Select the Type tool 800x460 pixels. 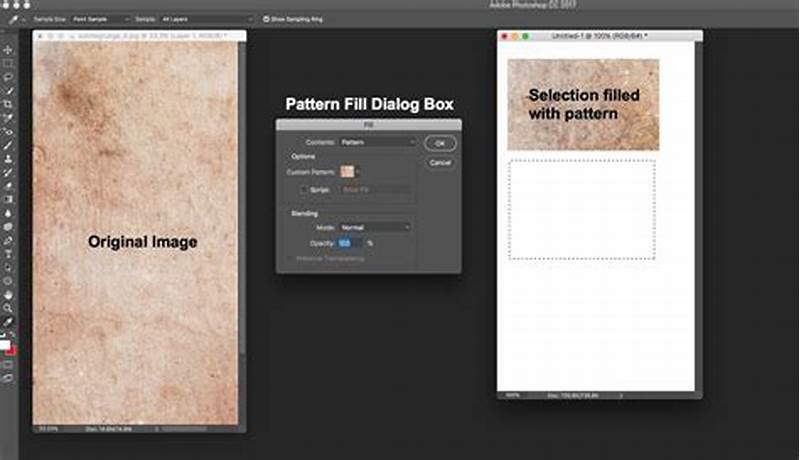point(8,253)
